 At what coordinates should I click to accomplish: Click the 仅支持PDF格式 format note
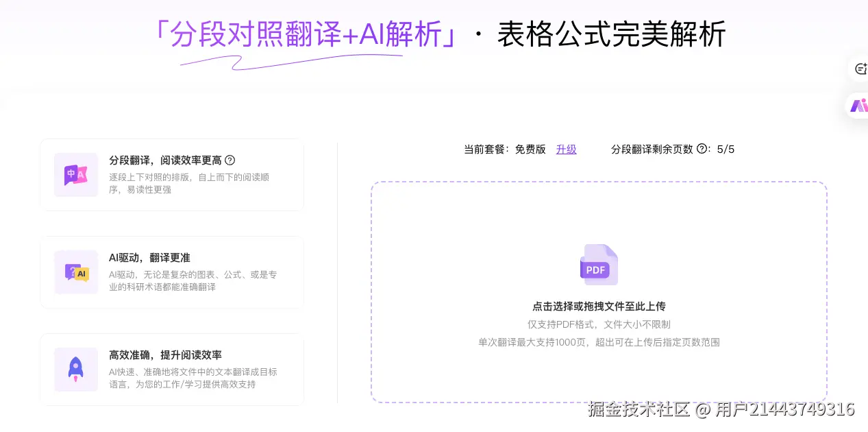point(598,324)
